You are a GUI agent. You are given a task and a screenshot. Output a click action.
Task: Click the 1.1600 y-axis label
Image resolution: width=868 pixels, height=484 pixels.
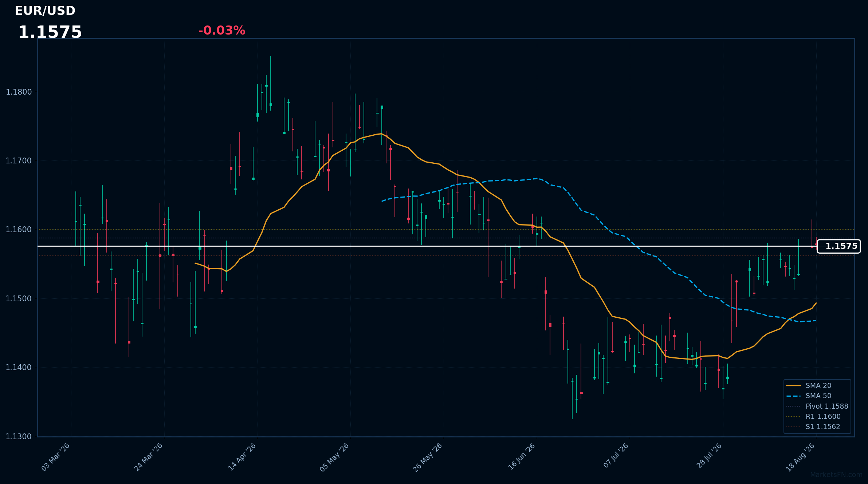19,230
